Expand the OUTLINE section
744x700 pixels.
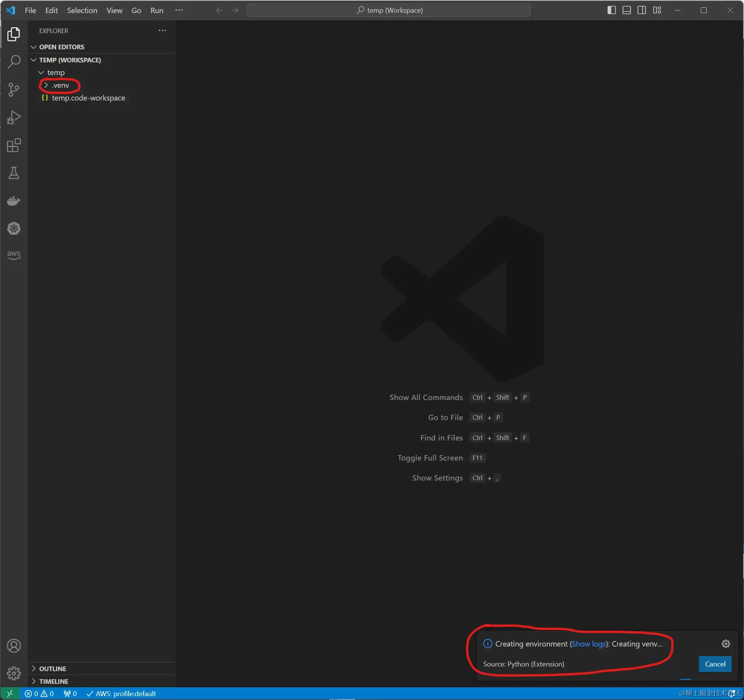point(53,668)
